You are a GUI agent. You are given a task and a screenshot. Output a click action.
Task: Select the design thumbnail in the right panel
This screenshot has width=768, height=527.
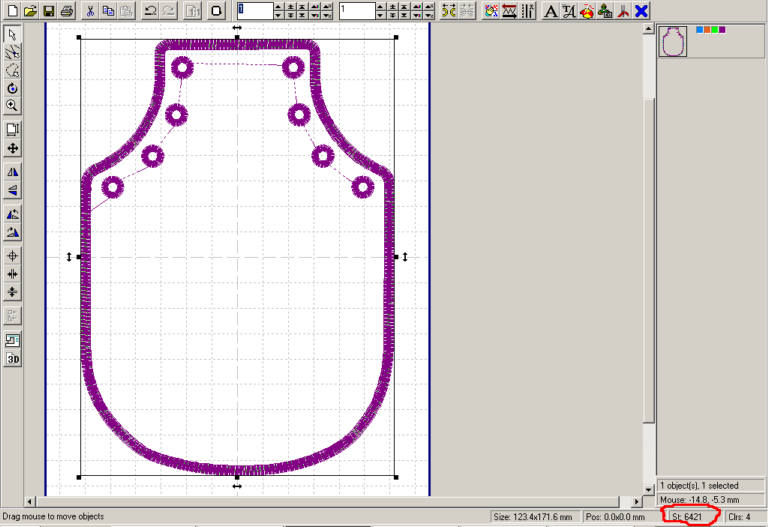(x=673, y=41)
